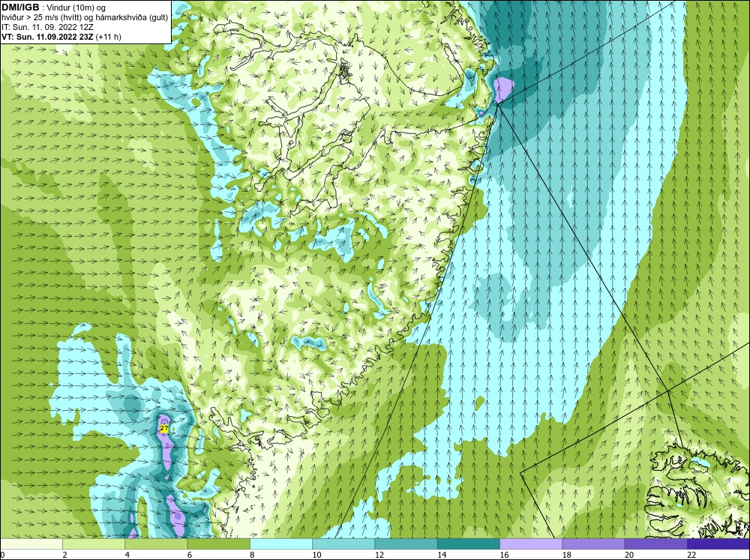Screen dimensions: 750x560
Task: Click the 'hviður > 25 m/s' legend line
Action: [85, 18]
